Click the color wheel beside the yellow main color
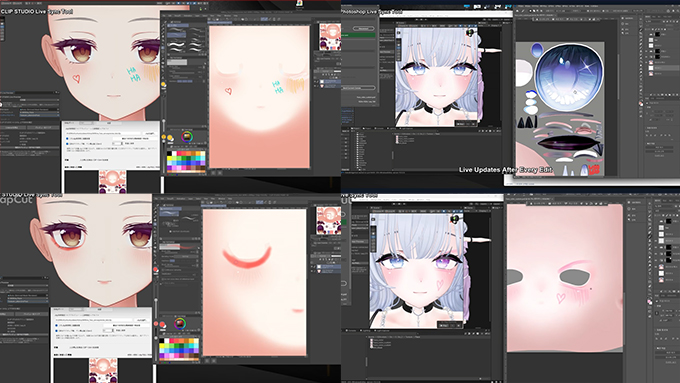680x383 pixels. coord(187,137)
